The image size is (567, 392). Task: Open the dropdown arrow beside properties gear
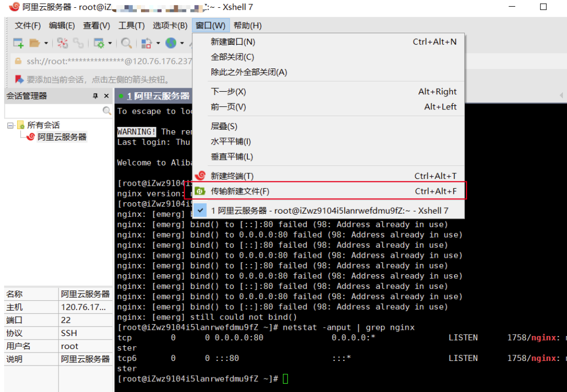pos(110,43)
